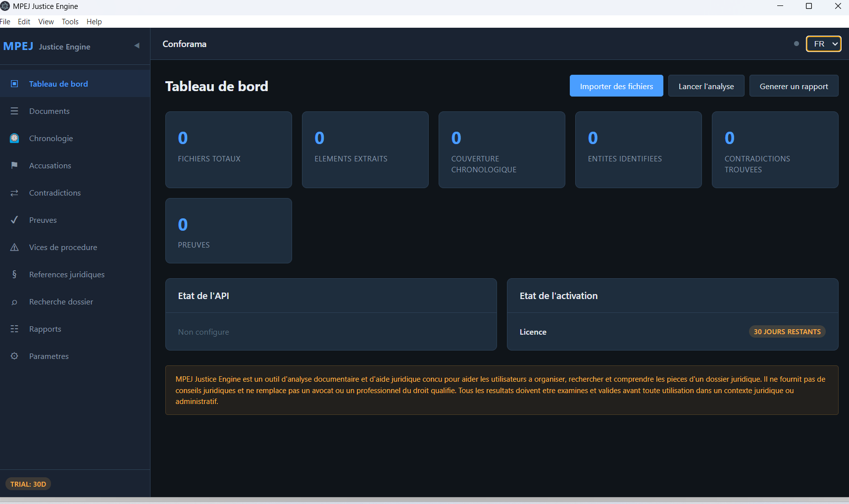Click the Rapports list icon
The image size is (849, 504).
point(14,329)
